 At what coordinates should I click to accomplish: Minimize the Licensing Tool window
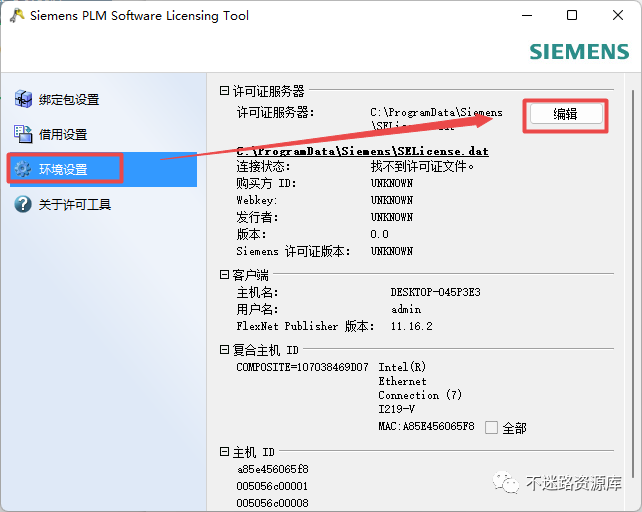(x=527, y=16)
